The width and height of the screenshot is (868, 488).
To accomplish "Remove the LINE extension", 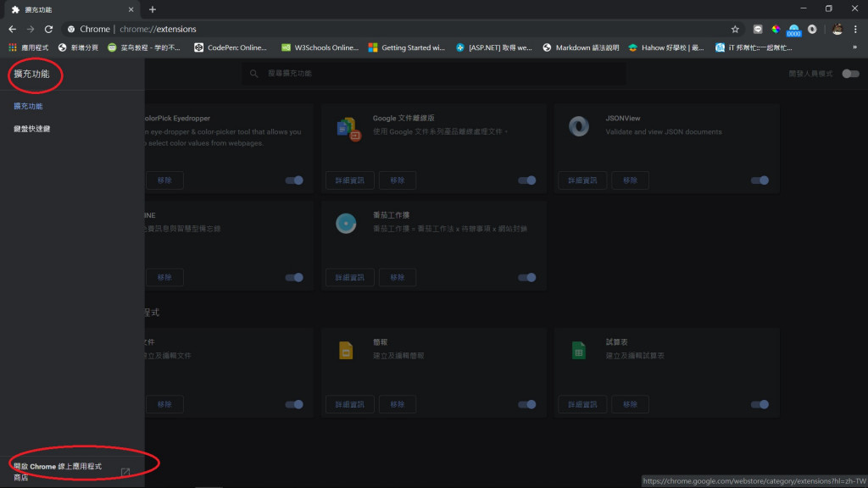I will [x=164, y=278].
